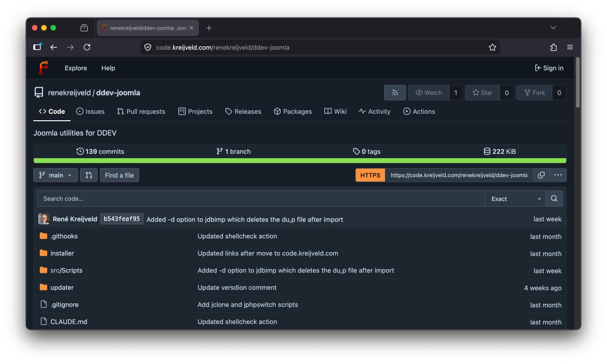Open the main branch dropdown
This screenshot has width=607, height=364.
coord(56,175)
